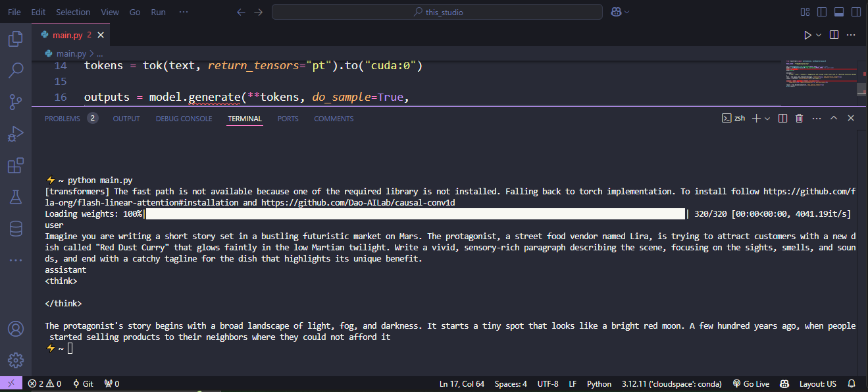Change indentation via Spaces: 4
The image size is (868, 392).
click(x=511, y=384)
